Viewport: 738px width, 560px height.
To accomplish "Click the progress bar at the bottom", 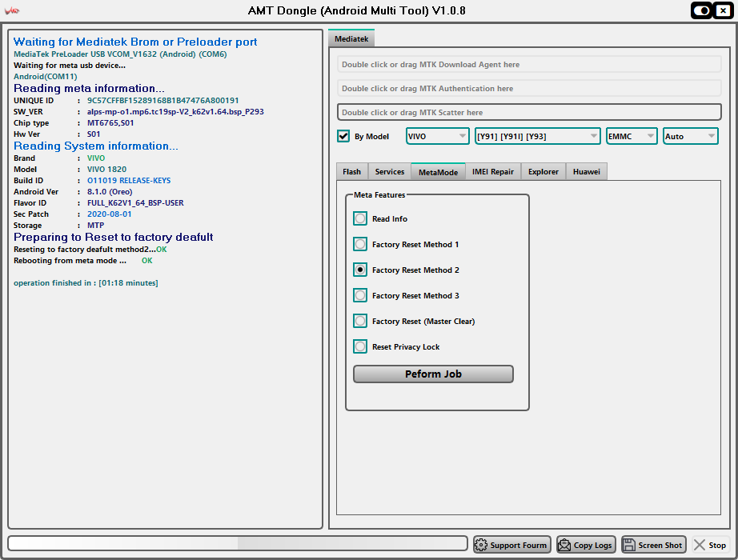I will coord(238,543).
